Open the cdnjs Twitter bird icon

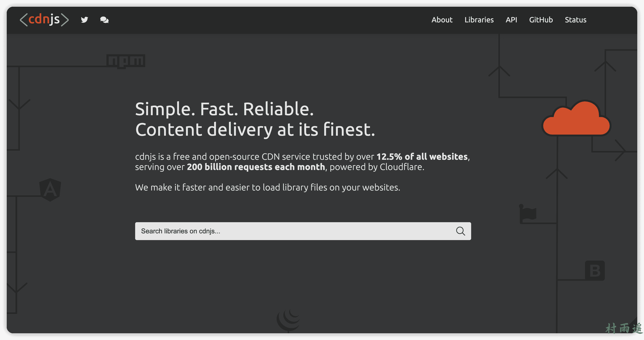pos(85,20)
